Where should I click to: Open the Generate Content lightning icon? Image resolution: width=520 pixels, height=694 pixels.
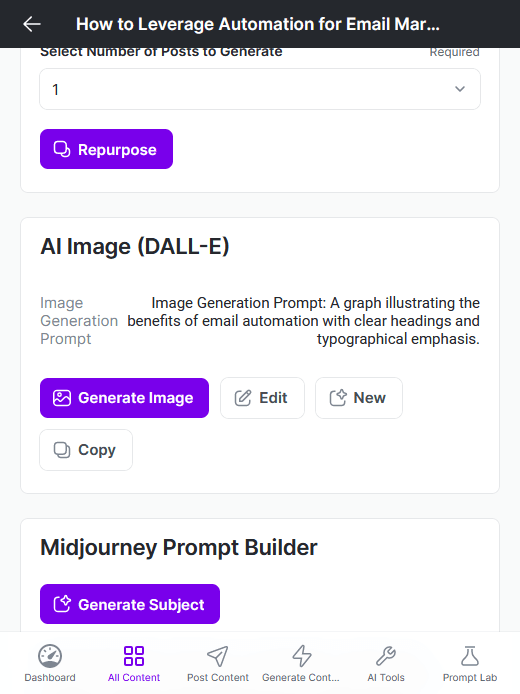click(x=302, y=656)
